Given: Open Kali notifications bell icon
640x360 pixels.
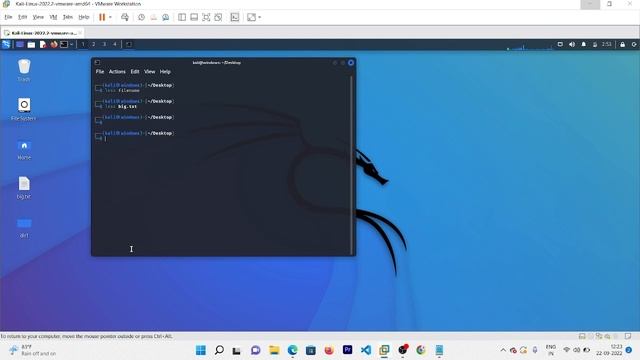Looking at the screenshot, I should [x=584, y=44].
